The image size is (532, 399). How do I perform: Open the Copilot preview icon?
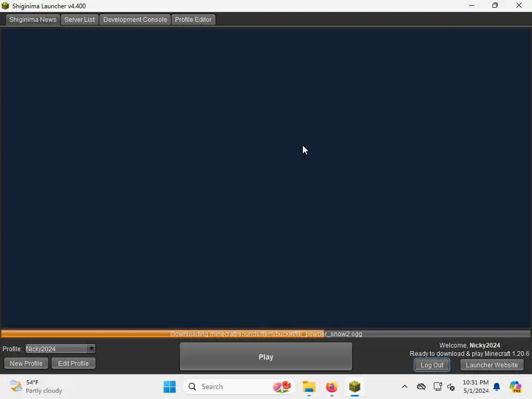pyautogui.click(x=515, y=387)
